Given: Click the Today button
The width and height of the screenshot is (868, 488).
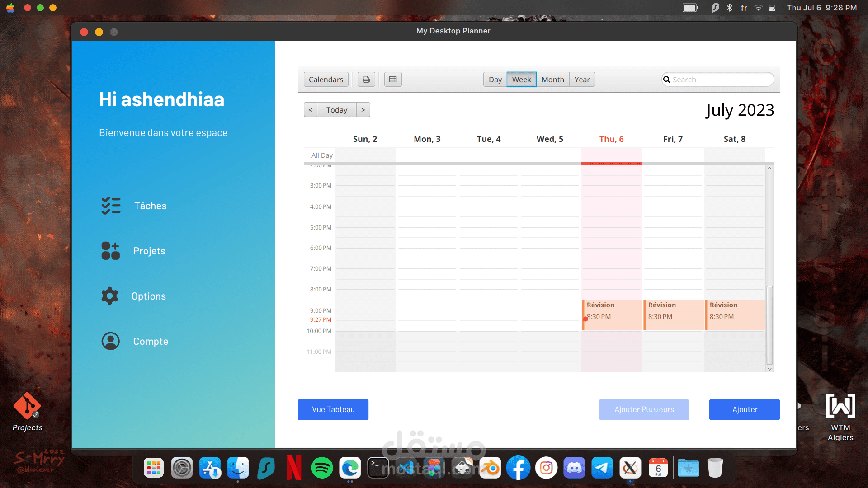Looking at the screenshot, I should 337,110.
